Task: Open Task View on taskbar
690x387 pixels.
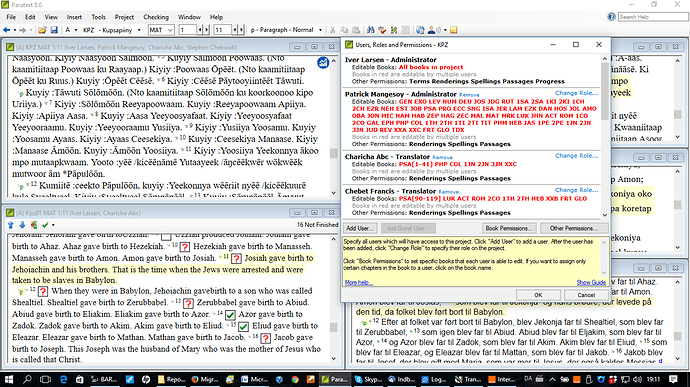Action: coord(45,379)
